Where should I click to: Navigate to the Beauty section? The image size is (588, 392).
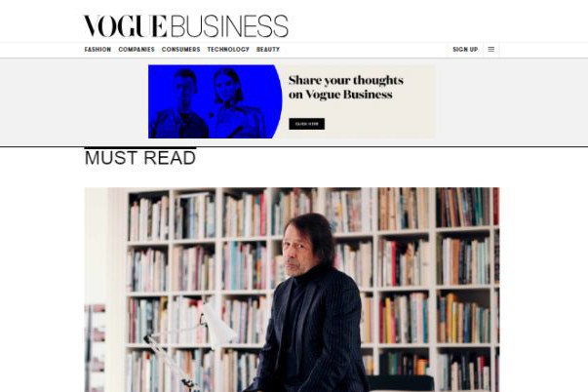pyautogui.click(x=268, y=49)
